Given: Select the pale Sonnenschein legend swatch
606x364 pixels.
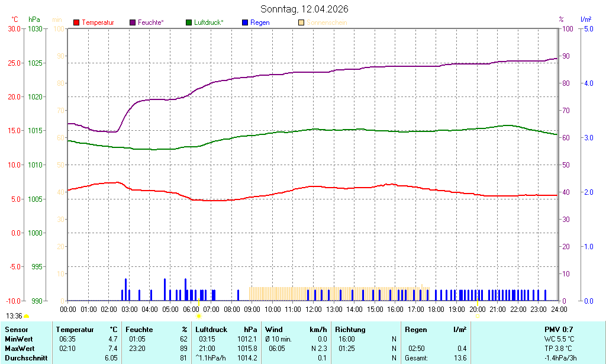Looking at the screenshot, I should pos(301,22).
